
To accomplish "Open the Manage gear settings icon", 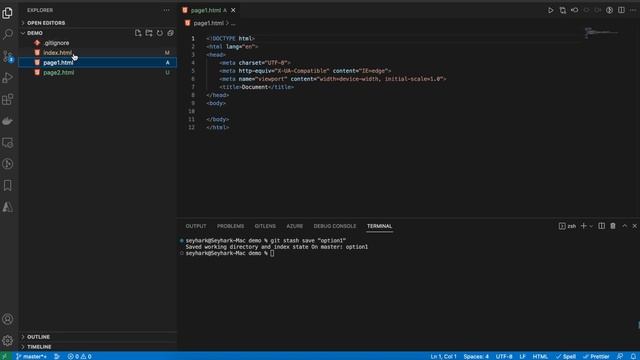I will pos(7,340).
